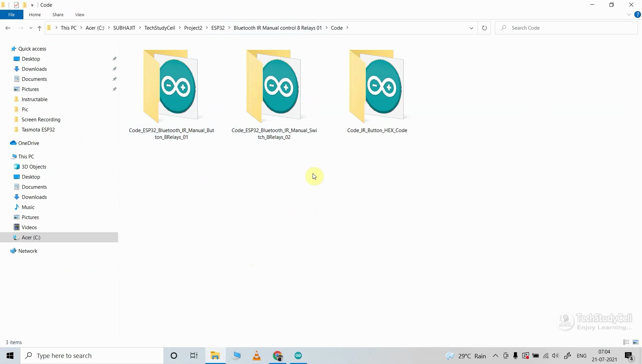This screenshot has width=642, height=364.
Task: Switch to the Home ribbon tab
Action: [35, 15]
